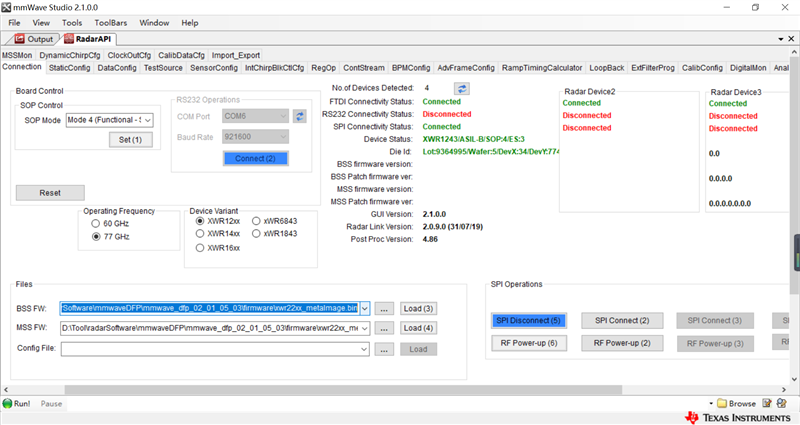Click the Connect (2) RS232 button

point(255,159)
